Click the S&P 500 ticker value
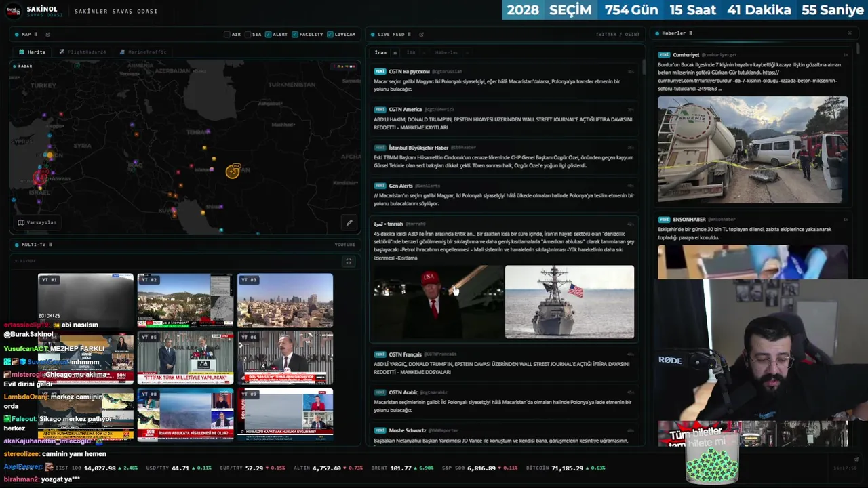This screenshot has width=868, height=488. tap(481, 468)
